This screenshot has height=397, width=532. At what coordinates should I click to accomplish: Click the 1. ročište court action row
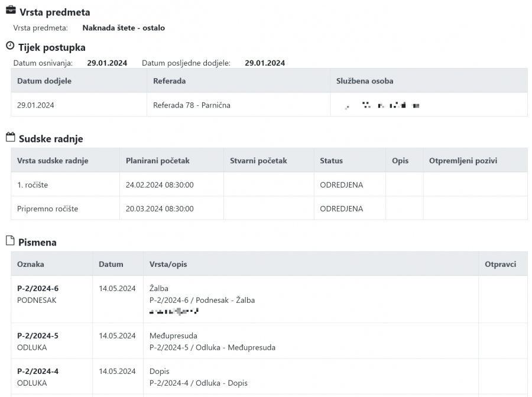tap(33, 185)
